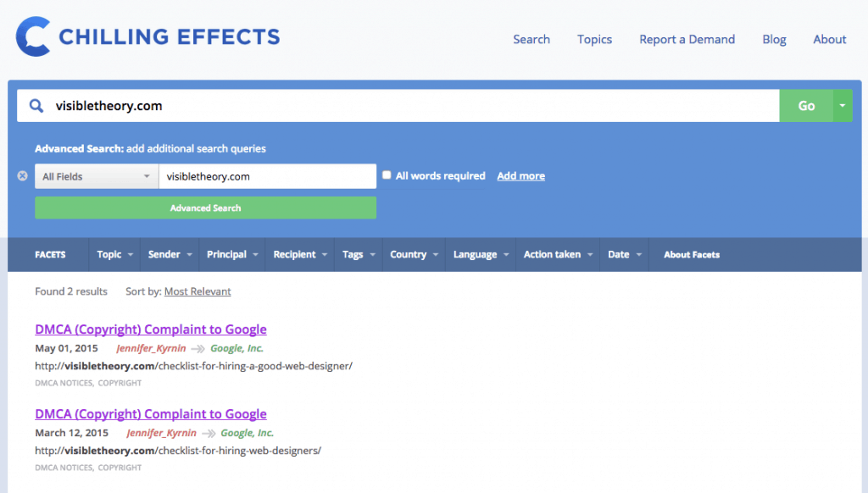The width and height of the screenshot is (868, 493).
Task: Expand the Tags facet
Action: tap(359, 254)
